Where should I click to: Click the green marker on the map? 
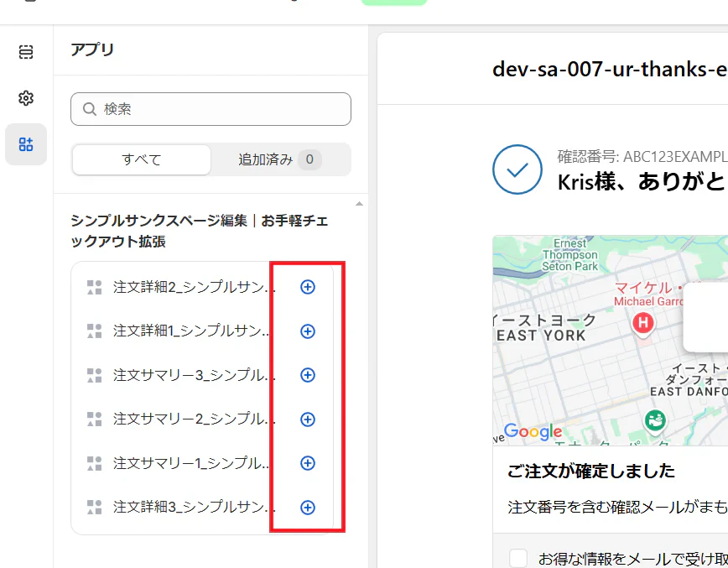(655, 421)
